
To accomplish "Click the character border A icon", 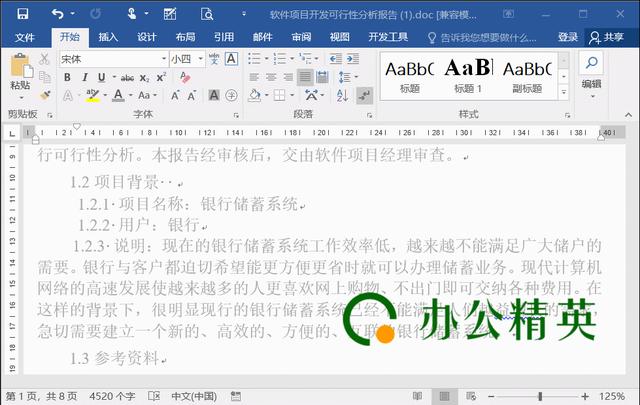I will point(231,59).
